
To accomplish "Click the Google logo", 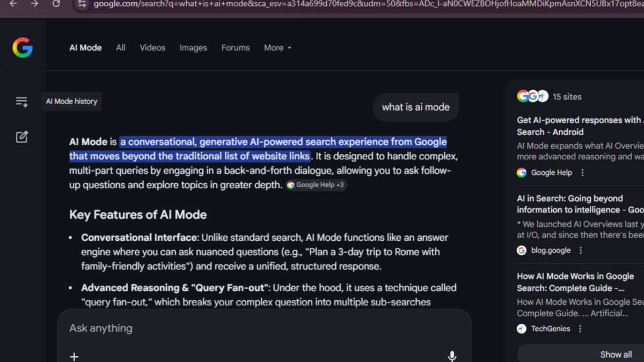I will (23, 48).
